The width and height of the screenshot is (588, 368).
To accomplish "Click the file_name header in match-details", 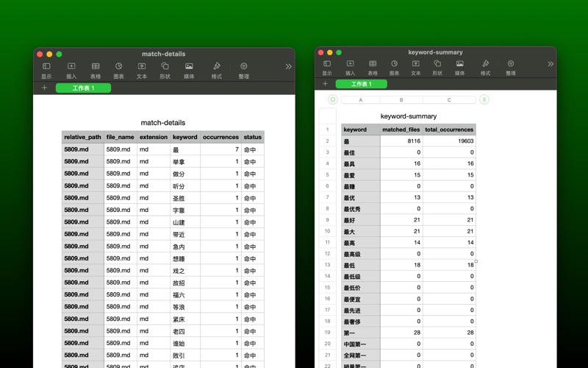I will (x=121, y=137).
